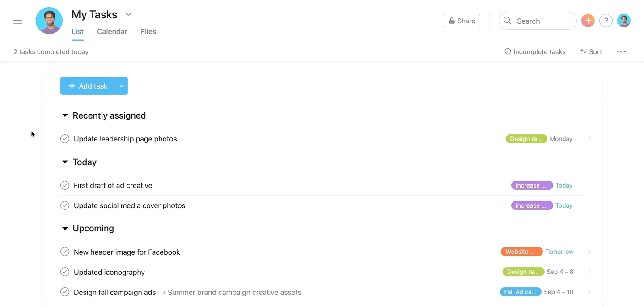Mark New header image for Facebook complete
The height and width of the screenshot is (307, 644).
65,252
